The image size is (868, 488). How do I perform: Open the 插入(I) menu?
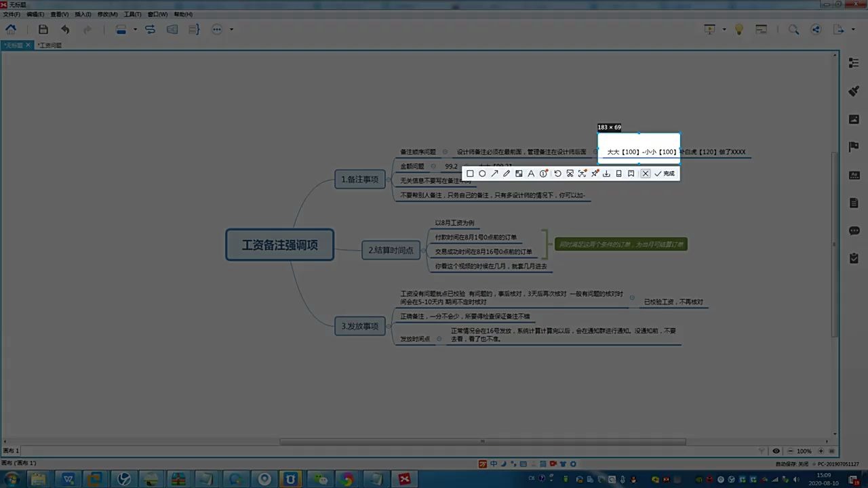pyautogui.click(x=83, y=14)
